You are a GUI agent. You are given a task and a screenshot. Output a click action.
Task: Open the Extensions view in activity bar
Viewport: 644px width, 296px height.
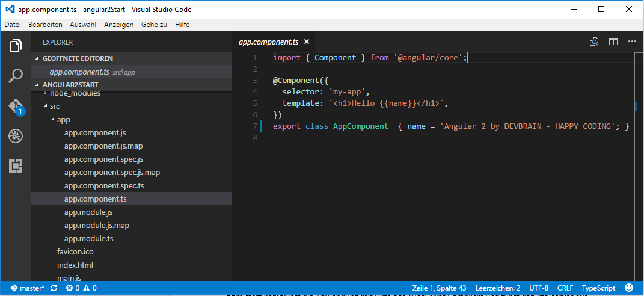pos(16,166)
